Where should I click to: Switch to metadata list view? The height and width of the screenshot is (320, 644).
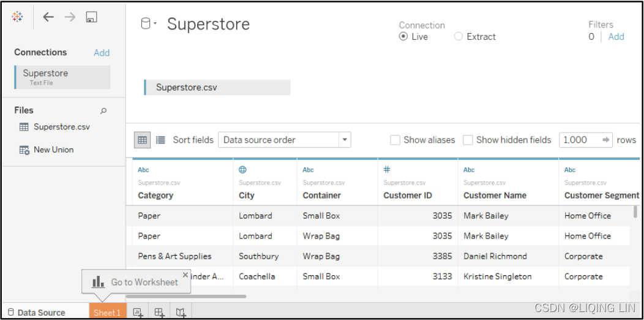click(x=160, y=140)
